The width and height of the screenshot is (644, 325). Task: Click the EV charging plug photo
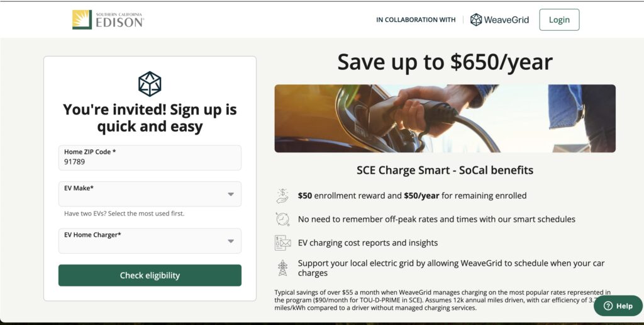(445, 118)
